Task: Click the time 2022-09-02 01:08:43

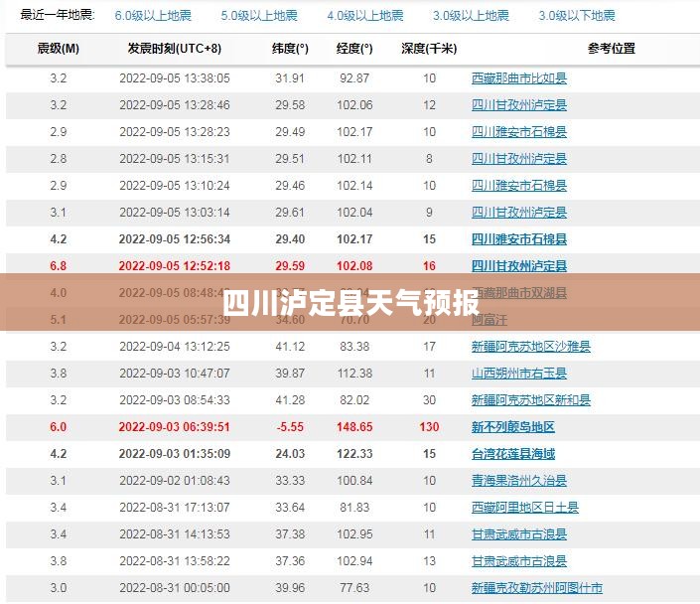Action: coord(175,481)
